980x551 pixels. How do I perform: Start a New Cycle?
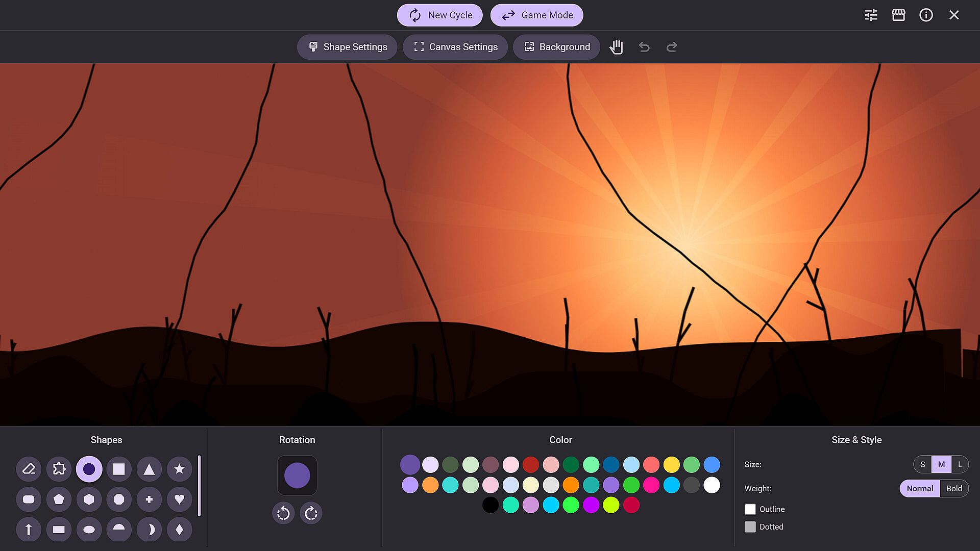point(440,15)
